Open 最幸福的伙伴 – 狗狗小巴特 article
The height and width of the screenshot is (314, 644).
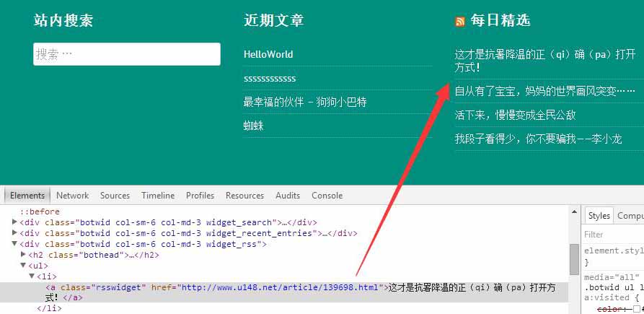[305, 102]
